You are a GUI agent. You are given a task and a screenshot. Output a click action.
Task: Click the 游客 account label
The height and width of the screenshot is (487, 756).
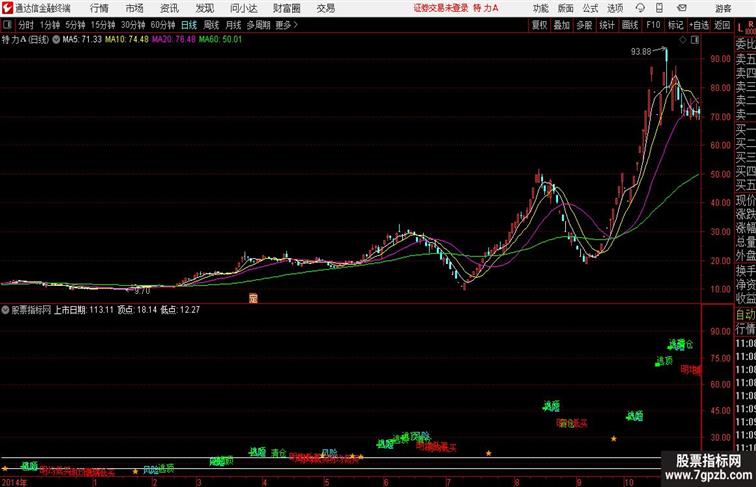723,8
